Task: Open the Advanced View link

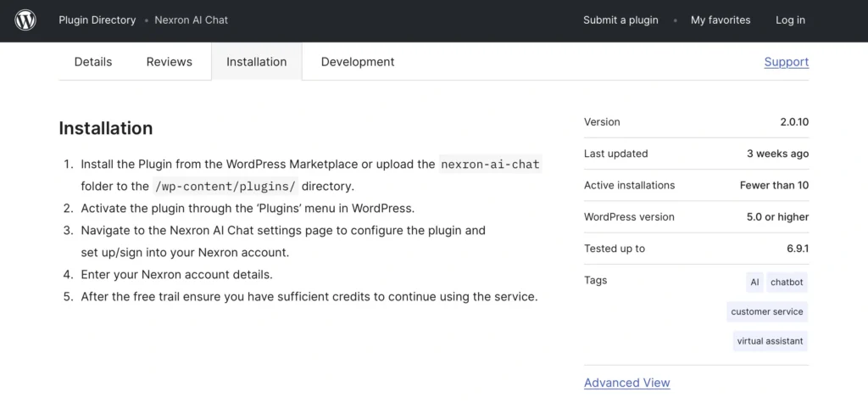Action: coord(626,383)
